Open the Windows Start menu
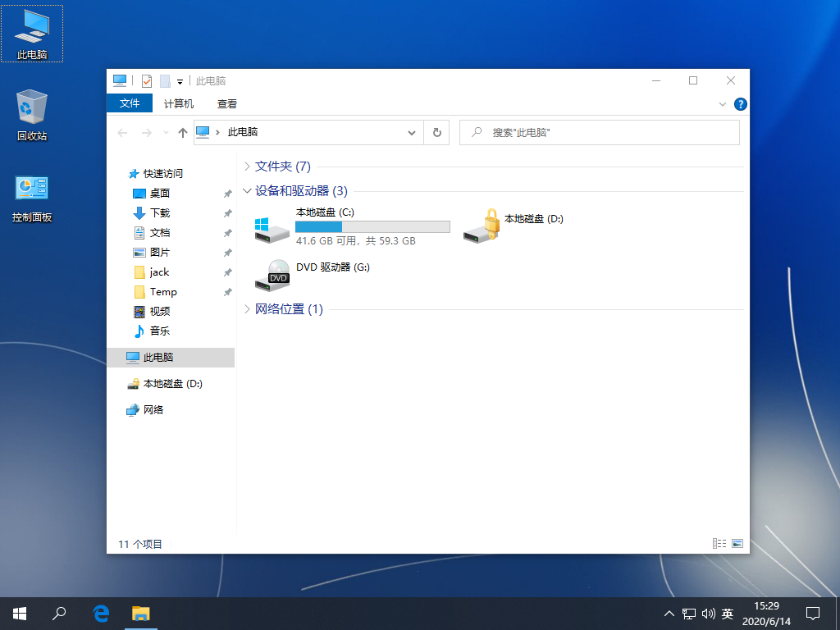Image resolution: width=840 pixels, height=630 pixels. 20,614
